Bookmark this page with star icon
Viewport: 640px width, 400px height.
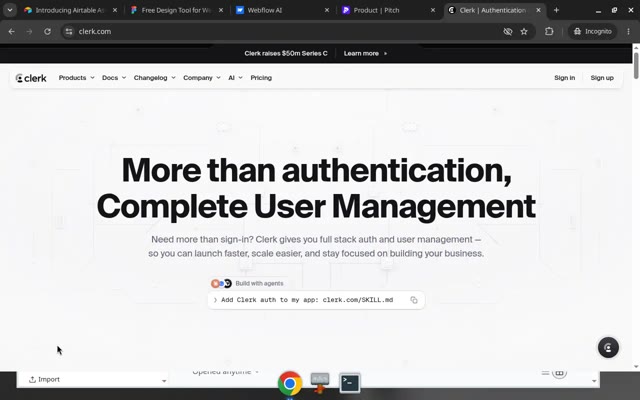[524, 31]
